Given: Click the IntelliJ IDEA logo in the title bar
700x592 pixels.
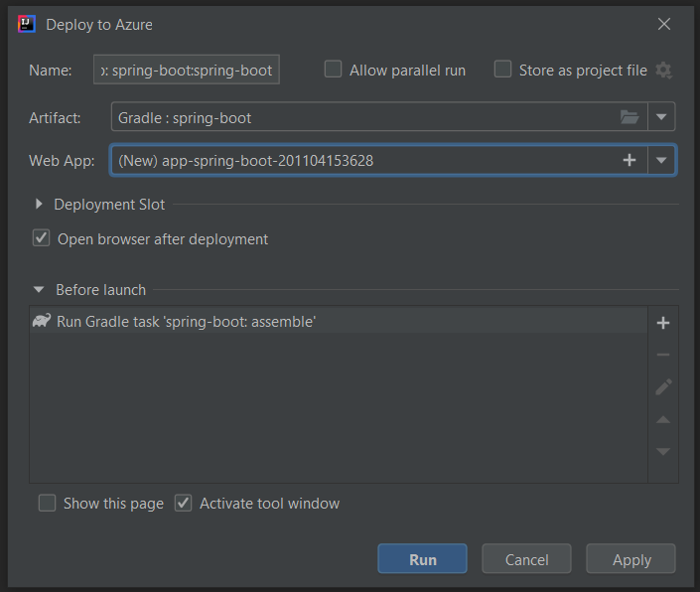Looking at the screenshot, I should (x=27, y=24).
